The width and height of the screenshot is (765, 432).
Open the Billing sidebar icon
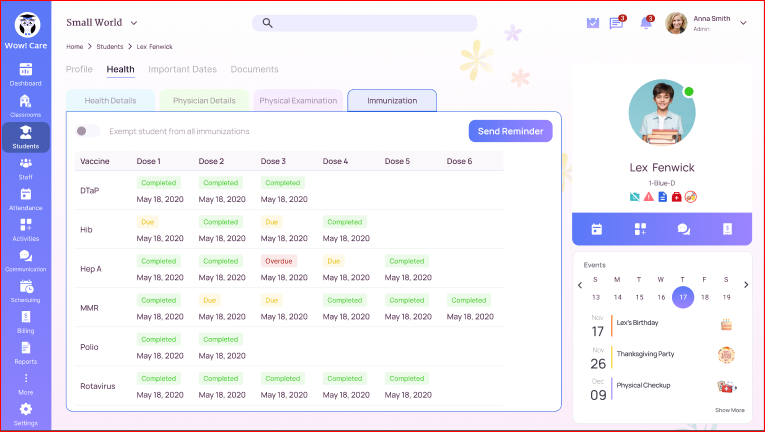click(x=26, y=321)
